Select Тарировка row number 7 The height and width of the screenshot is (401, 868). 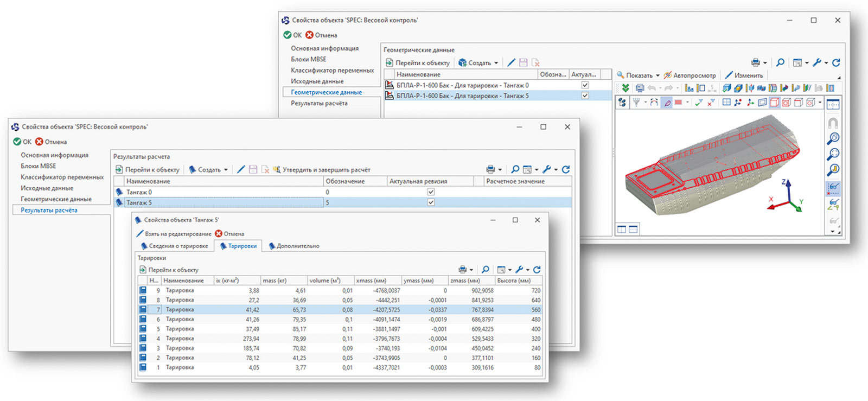point(340,309)
